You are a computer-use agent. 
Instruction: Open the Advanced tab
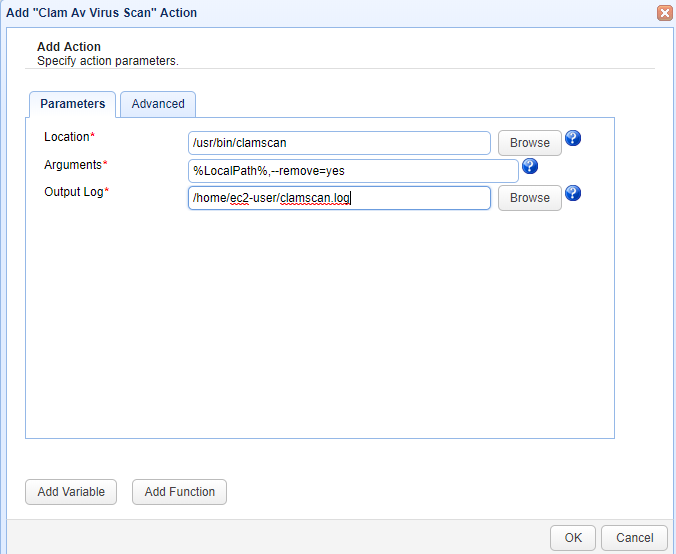158,104
